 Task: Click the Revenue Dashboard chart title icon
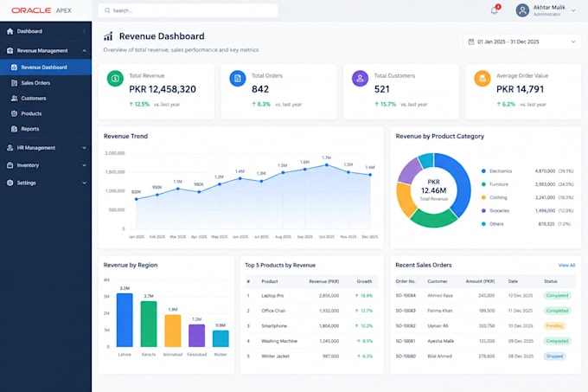coord(108,36)
